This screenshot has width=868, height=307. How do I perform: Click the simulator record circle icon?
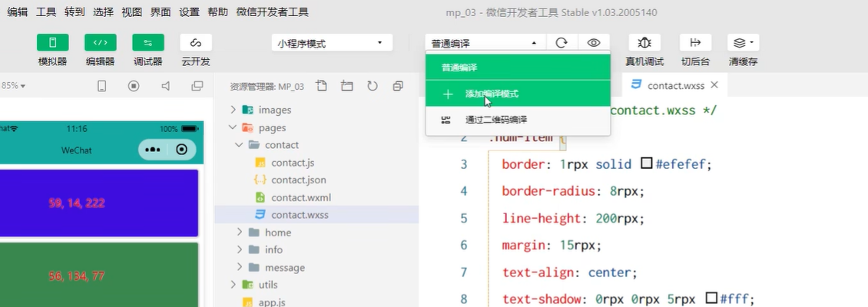pyautogui.click(x=134, y=86)
